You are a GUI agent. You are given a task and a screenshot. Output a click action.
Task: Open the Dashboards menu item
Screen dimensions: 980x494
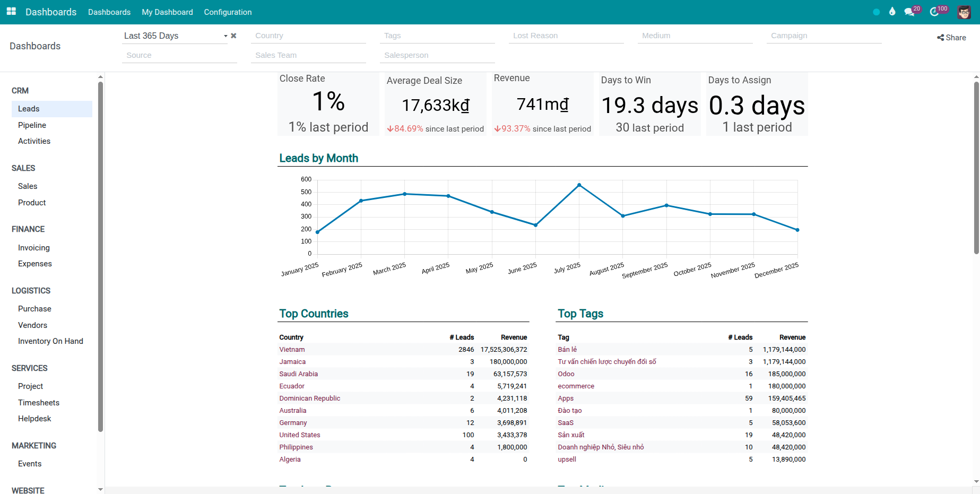(109, 12)
